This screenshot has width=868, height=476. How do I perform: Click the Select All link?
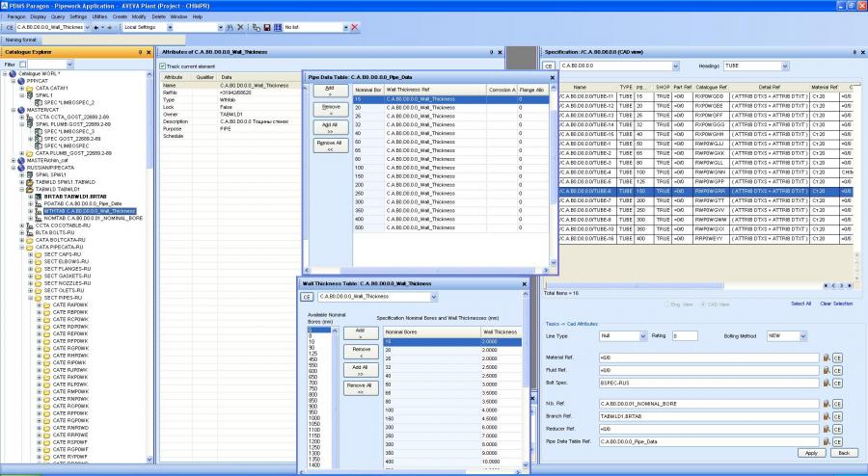(801, 304)
